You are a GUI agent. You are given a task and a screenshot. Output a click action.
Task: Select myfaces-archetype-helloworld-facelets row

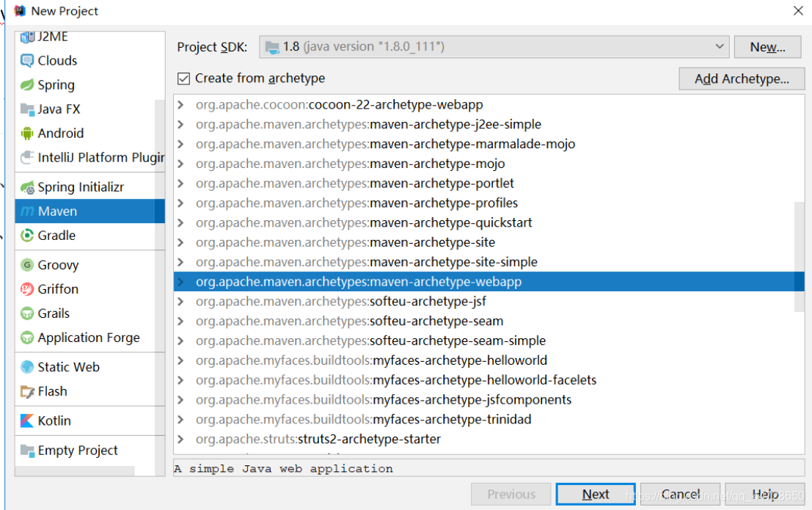point(489,380)
